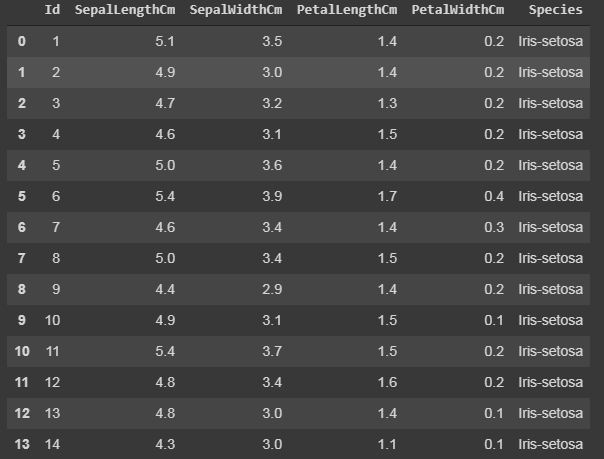604x459 pixels.
Task: Select the Iris-setosa cell in row 9
Action: pyautogui.click(x=550, y=320)
